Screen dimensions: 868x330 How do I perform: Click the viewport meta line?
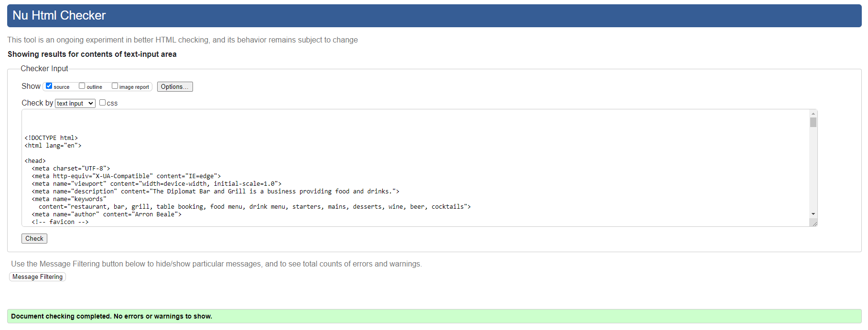point(157,184)
